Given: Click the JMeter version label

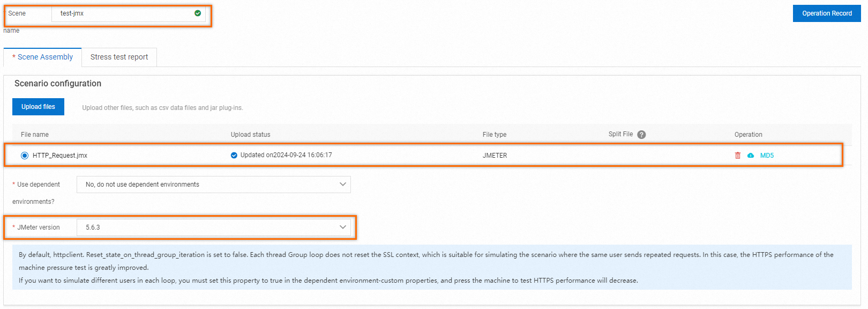Looking at the screenshot, I should point(39,227).
